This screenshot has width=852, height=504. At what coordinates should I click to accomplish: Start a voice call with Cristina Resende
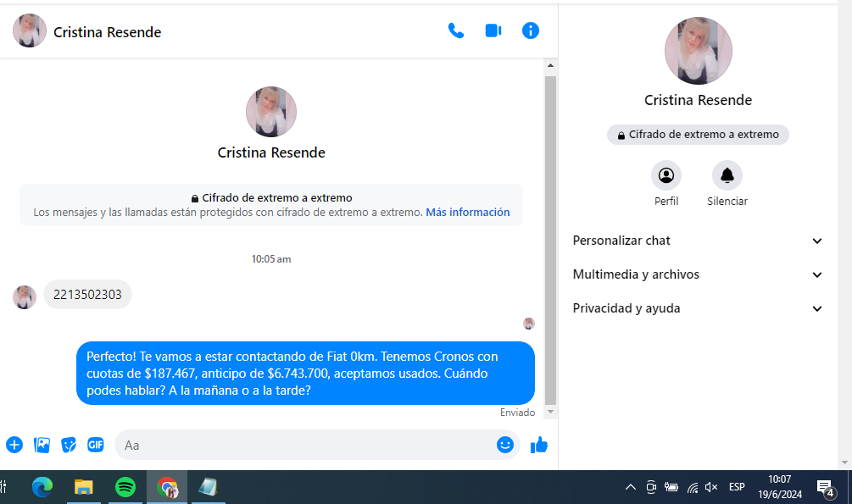(456, 31)
